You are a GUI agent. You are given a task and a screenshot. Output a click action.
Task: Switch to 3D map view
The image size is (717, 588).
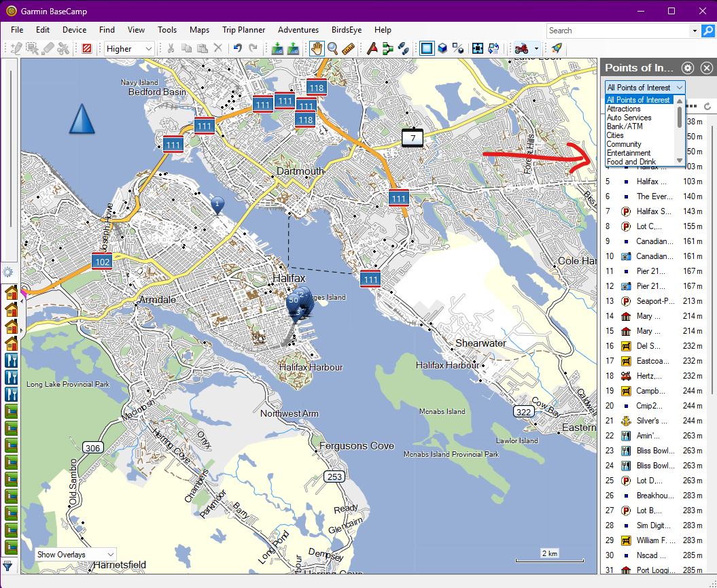click(442, 48)
